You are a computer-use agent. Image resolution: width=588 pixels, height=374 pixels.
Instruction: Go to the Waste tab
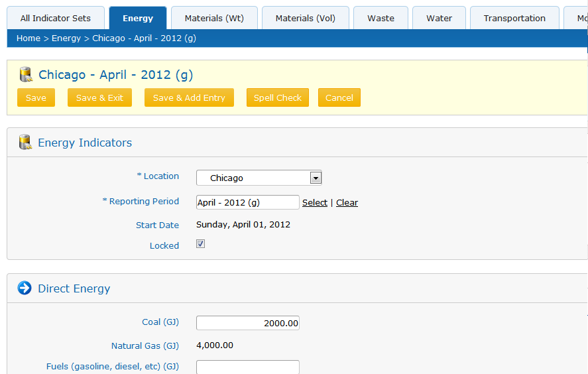click(381, 18)
